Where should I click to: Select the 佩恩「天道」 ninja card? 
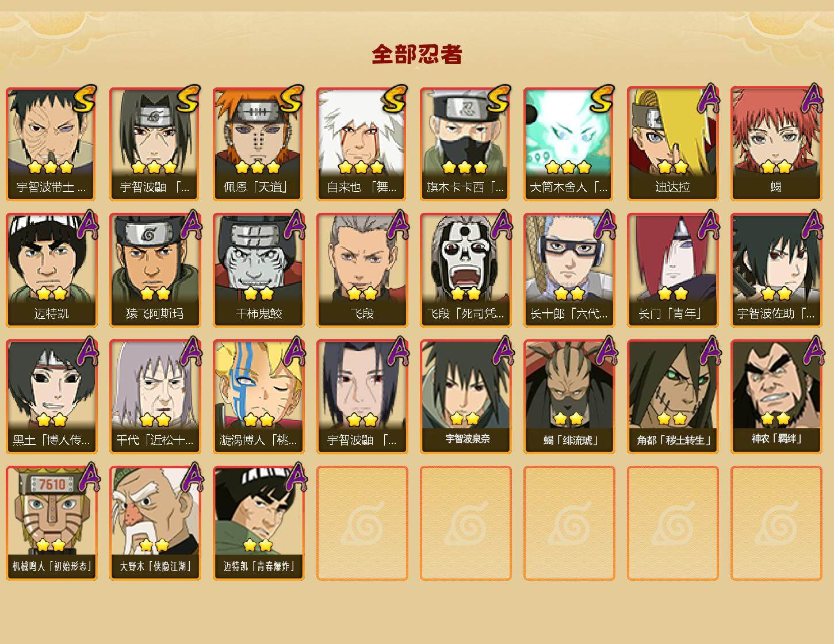[259, 144]
